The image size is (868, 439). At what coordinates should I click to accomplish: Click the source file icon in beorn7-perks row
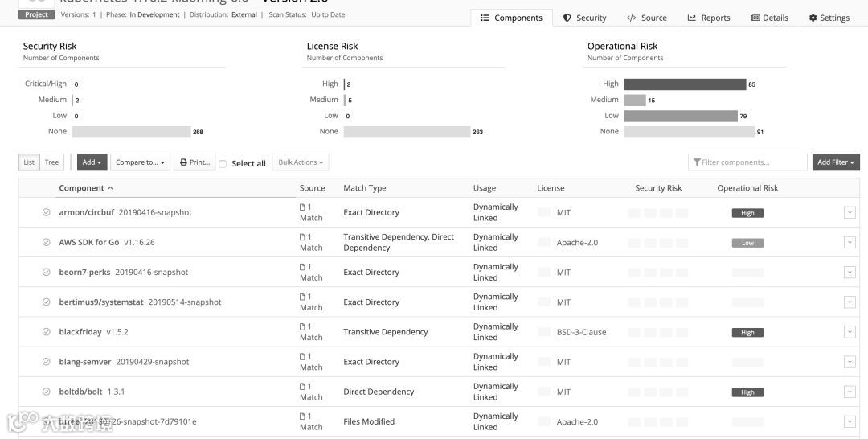tap(303, 267)
